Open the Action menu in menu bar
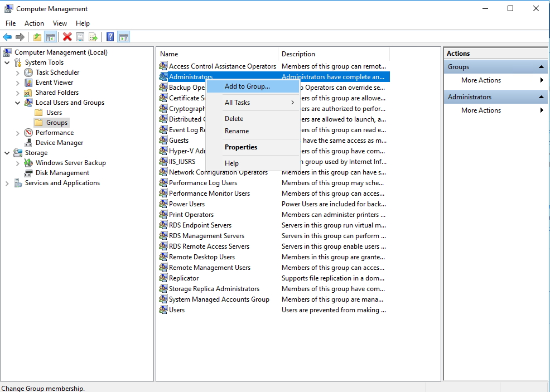550x392 pixels. (34, 23)
